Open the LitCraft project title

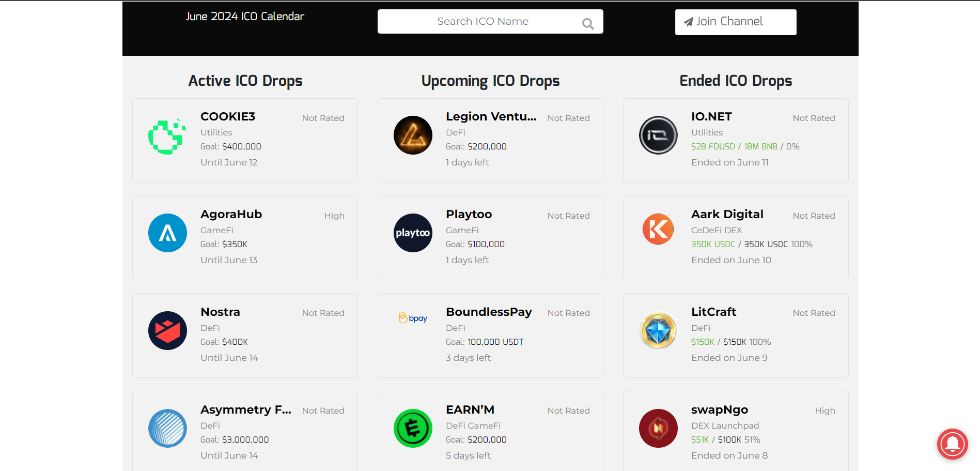(x=713, y=312)
